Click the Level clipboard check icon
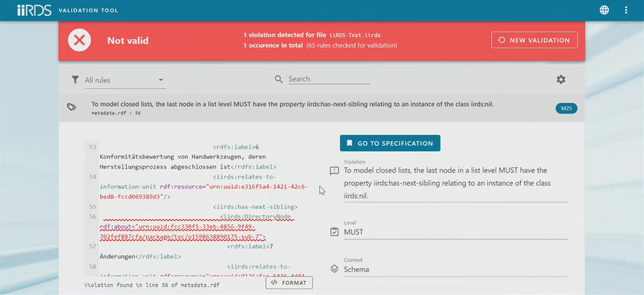 (334, 232)
